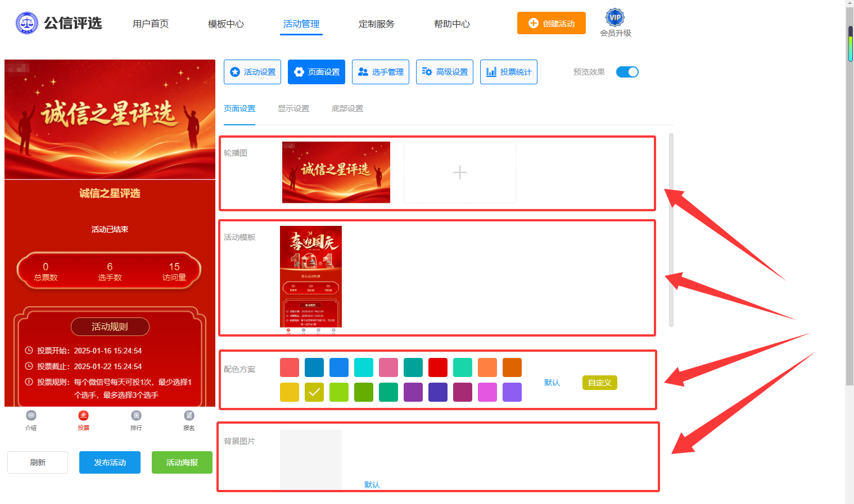Select the checked olive-yellow color swatch
Image resolution: width=854 pixels, height=504 pixels.
314,392
